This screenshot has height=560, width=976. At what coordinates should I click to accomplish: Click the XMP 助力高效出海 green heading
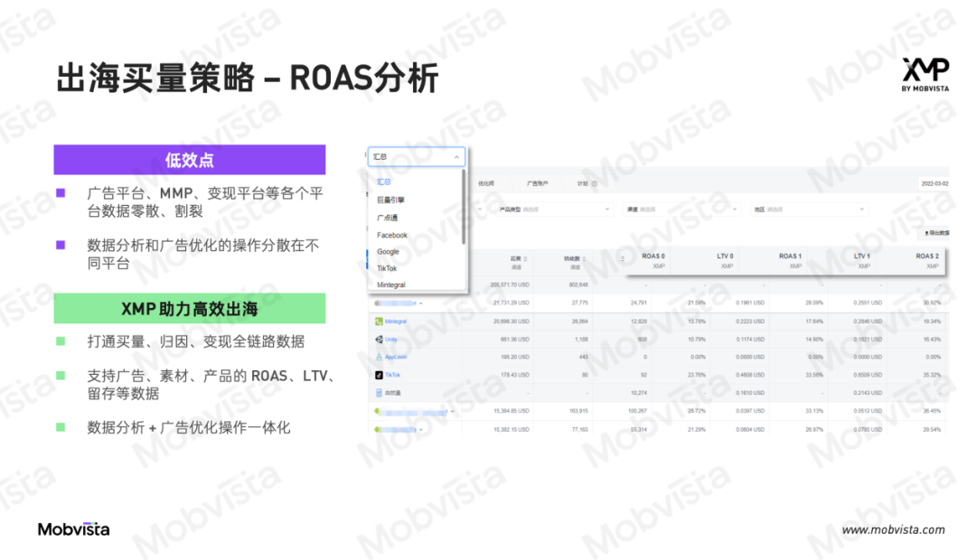click(189, 309)
